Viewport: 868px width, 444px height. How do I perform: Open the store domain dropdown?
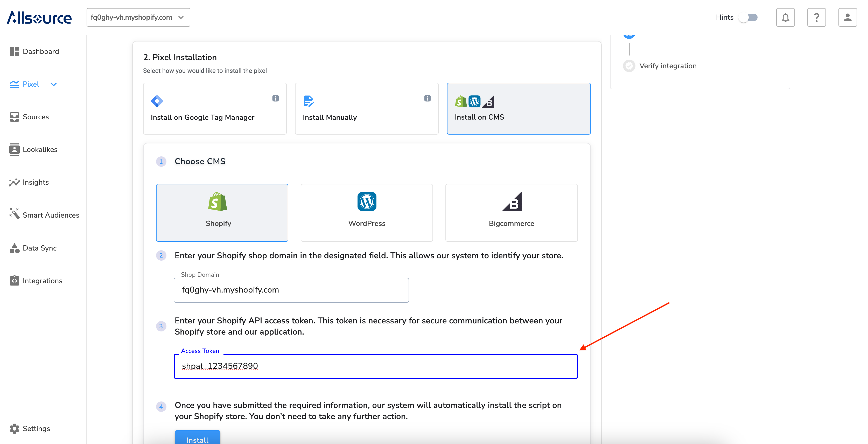pos(138,17)
